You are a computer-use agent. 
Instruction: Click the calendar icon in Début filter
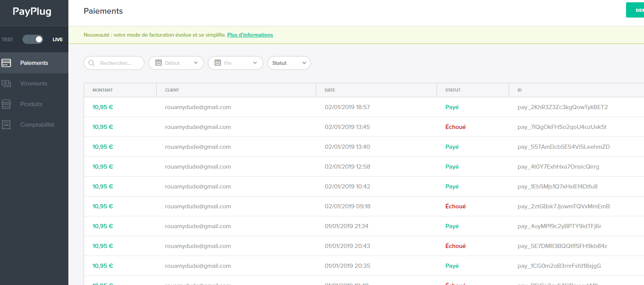click(x=159, y=63)
